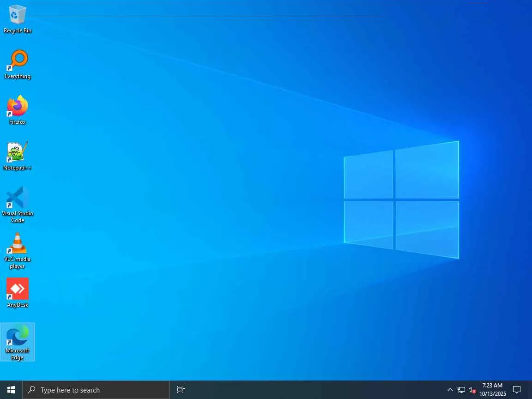Open the clock showing 7:23 AM

(493, 390)
